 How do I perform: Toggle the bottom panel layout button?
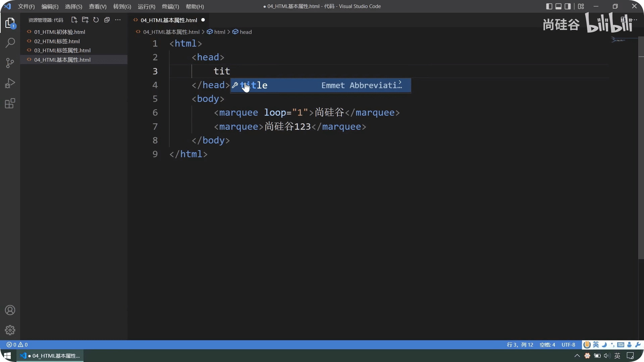558,6
